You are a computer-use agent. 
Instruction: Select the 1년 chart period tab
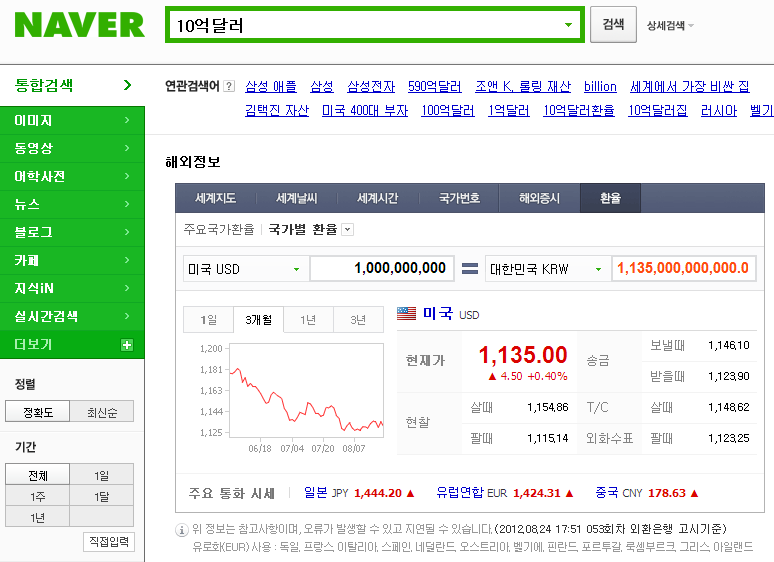[x=308, y=320]
